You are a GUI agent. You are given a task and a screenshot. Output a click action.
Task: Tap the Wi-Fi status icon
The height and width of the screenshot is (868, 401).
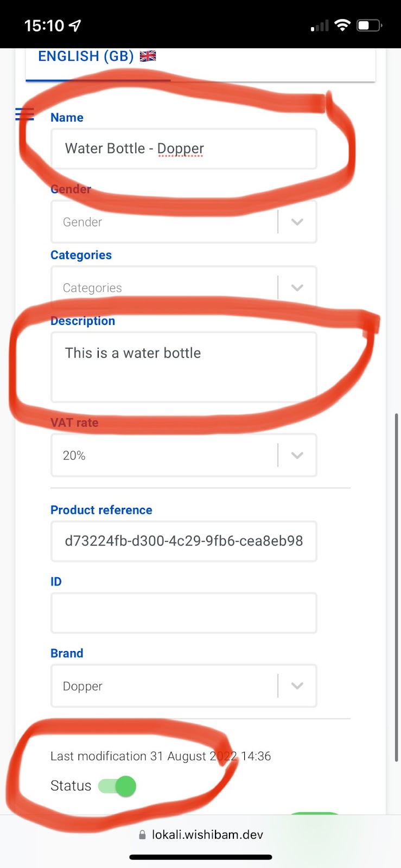tap(342, 25)
